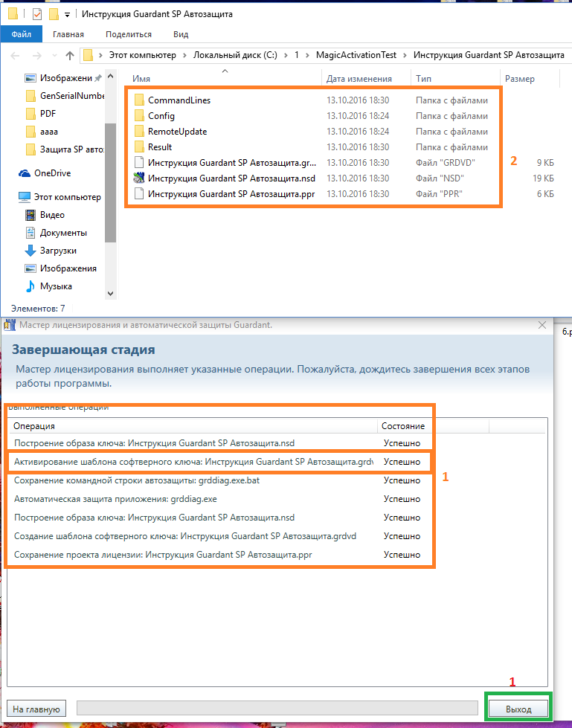Click the На главную button

[x=36, y=709]
